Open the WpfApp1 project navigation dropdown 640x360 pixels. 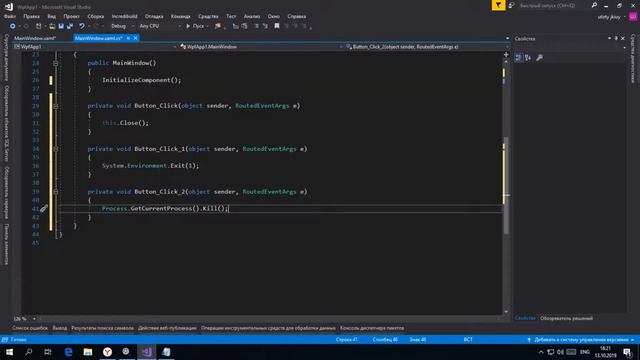tap(96, 47)
